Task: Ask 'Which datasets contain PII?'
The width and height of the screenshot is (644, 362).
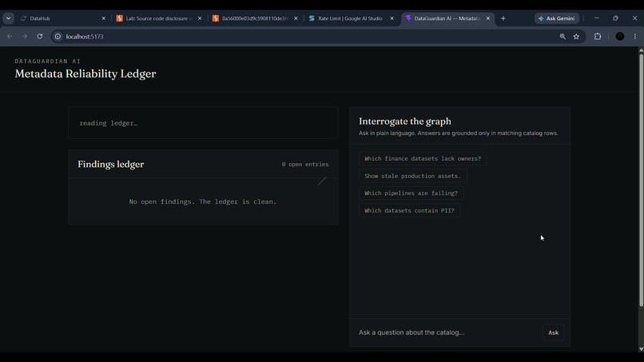Action: click(409, 210)
